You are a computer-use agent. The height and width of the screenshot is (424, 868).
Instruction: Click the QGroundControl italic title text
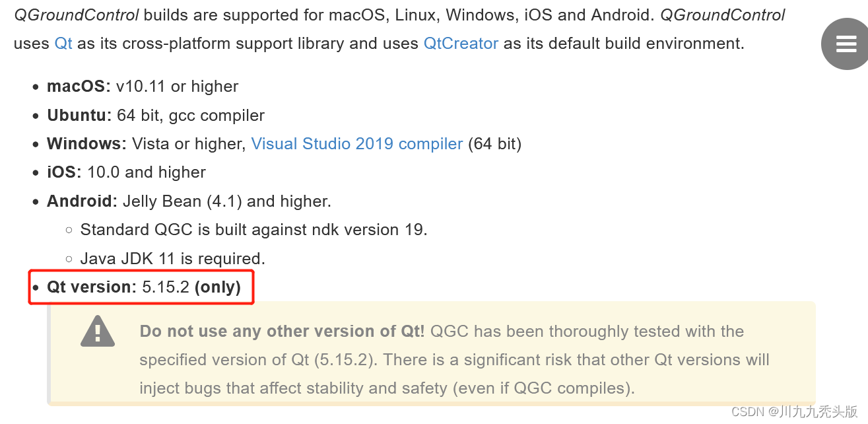pos(77,15)
